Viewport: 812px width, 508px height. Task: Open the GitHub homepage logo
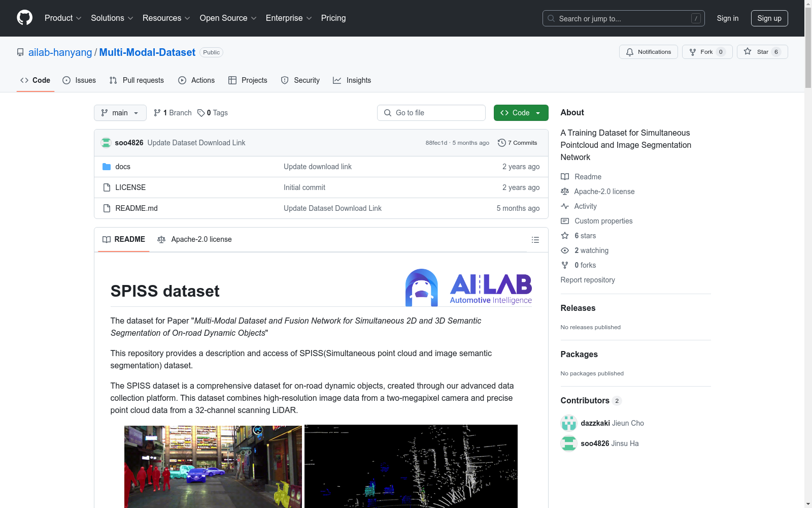pos(24,18)
